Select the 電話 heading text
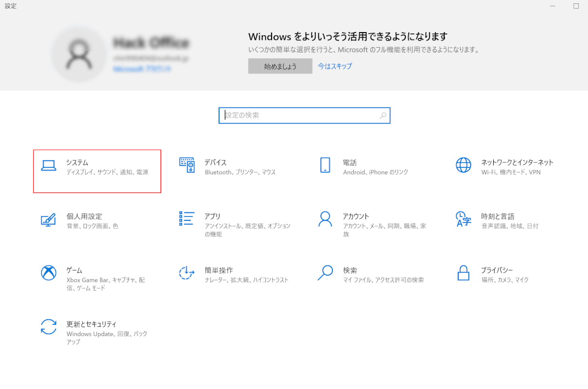This screenshot has width=588, height=389. (350, 162)
